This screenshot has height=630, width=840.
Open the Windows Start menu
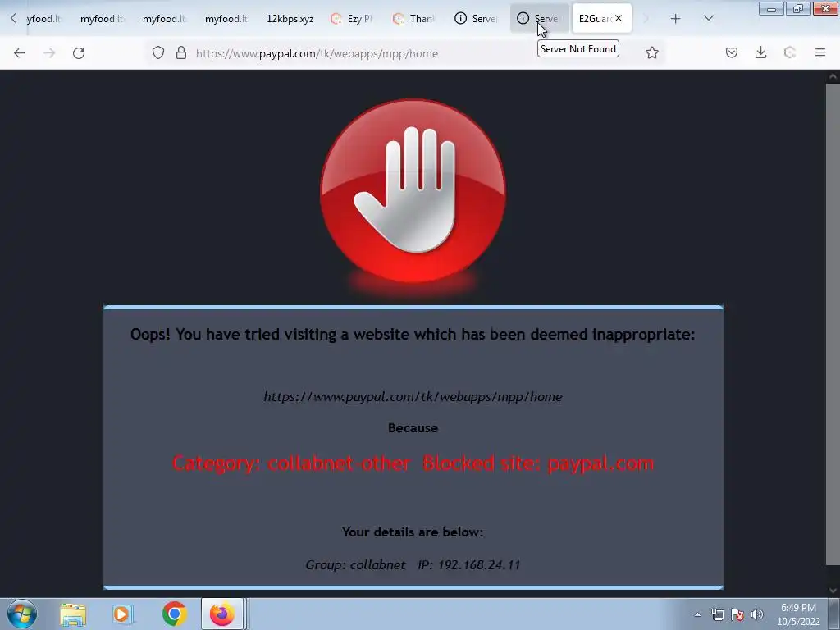pyautogui.click(x=22, y=614)
